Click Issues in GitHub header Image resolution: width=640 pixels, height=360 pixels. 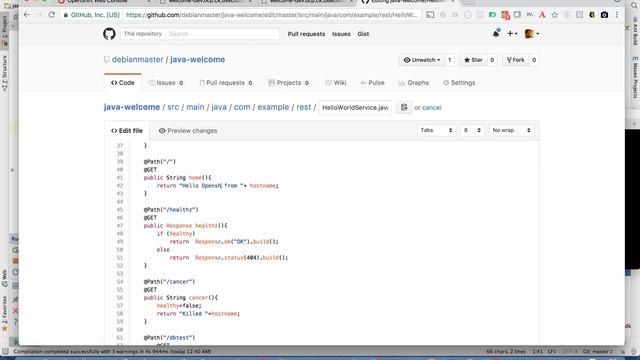click(341, 34)
